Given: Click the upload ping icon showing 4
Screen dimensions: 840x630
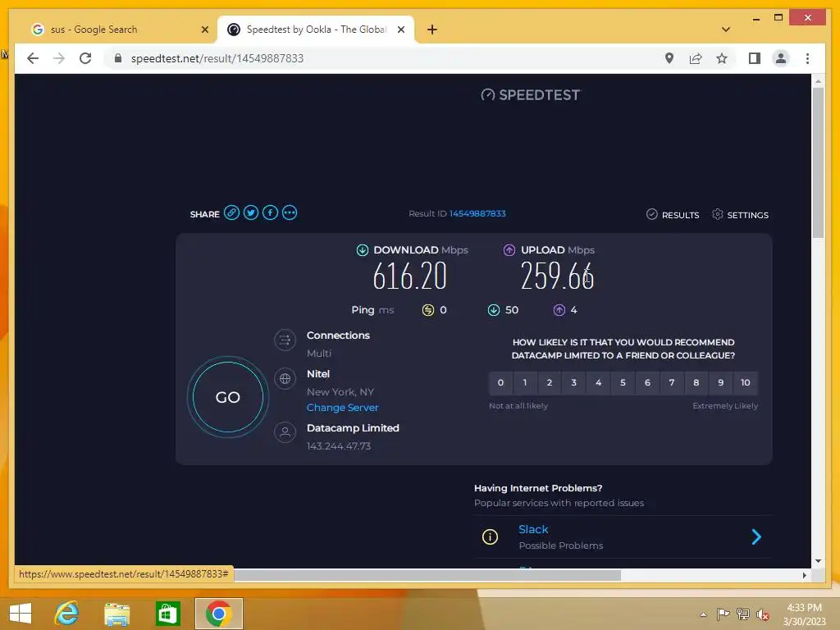Looking at the screenshot, I should [x=559, y=309].
